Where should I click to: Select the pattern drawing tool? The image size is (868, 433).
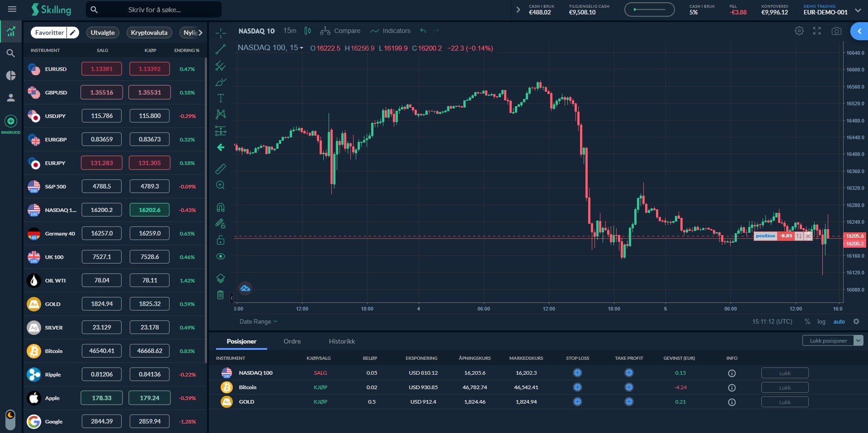(x=221, y=114)
